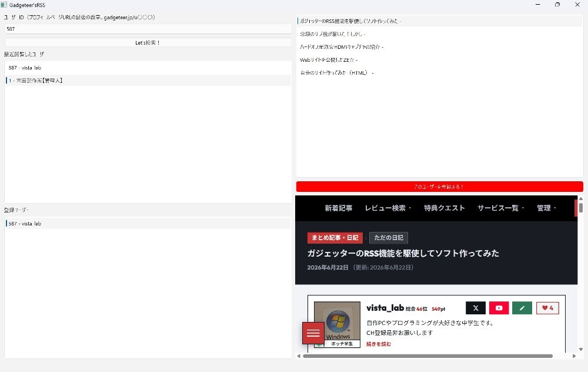588x372 pixels.
Task: Click the scroll-left arrow of web view
Action: (299, 356)
